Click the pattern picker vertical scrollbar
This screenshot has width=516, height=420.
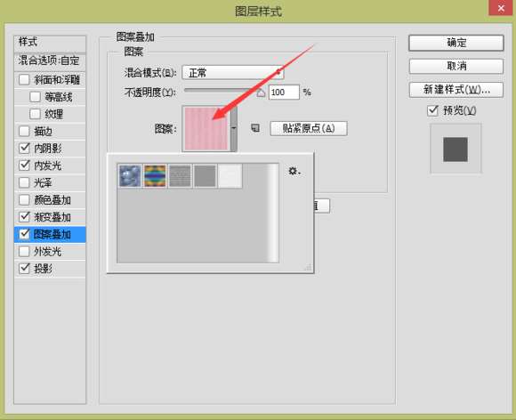pyautogui.click(x=273, y=213)
